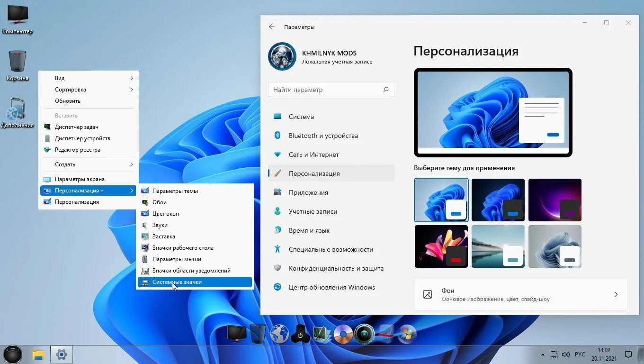Choose Обои in the submenu
The height and width of the screenshot is (364, 644).
click(x=195, y=202)
